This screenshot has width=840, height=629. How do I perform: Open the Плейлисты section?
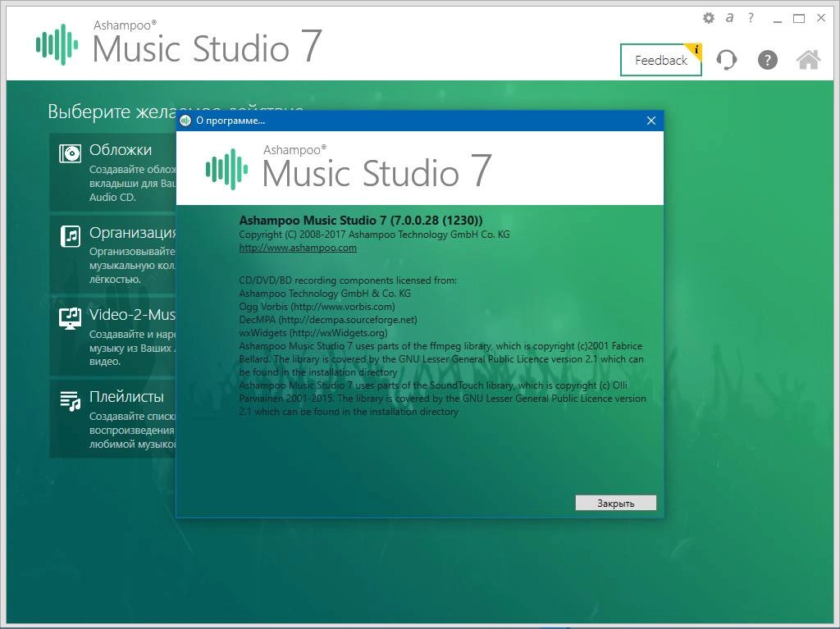pos(113,419)
